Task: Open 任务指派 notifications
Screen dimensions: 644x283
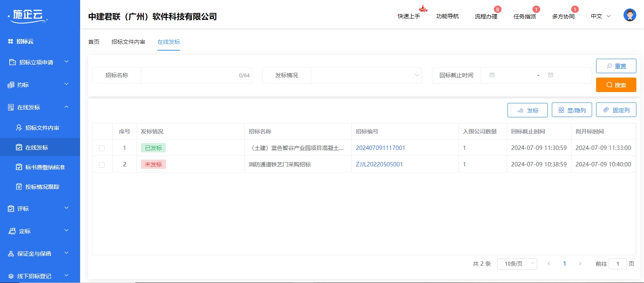Action: pos(524,16)
